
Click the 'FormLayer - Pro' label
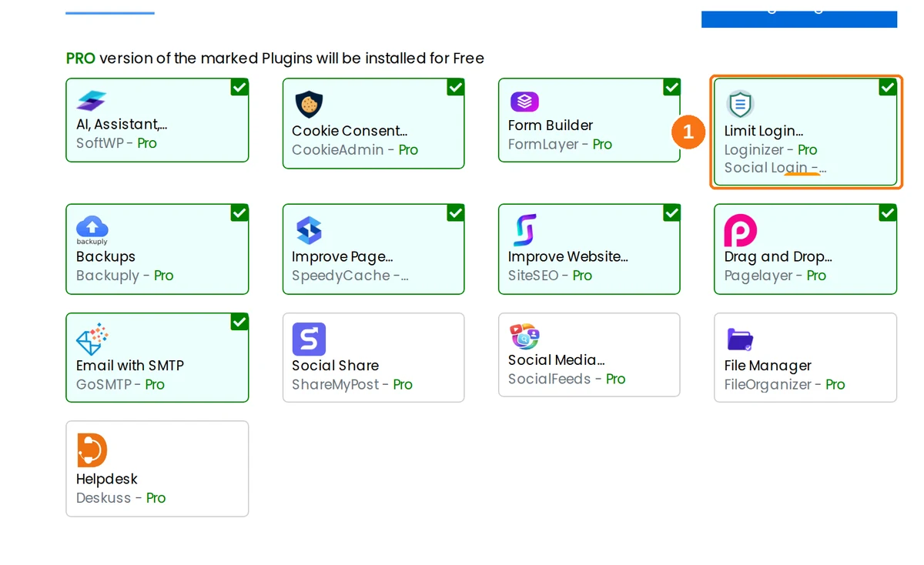pyautogui.click(x=561, y=144)
